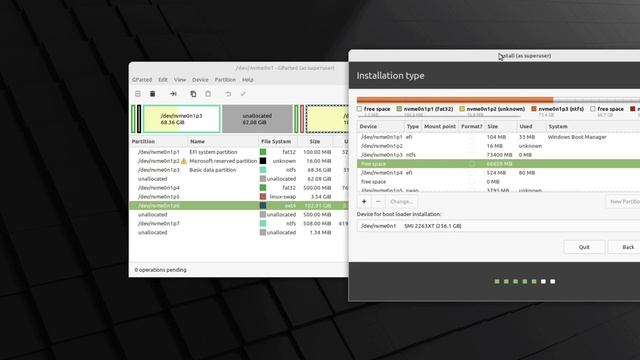Screen dimensions: 640x360
Task: Click the Delete partition trash icon in GParted
Action: coord(152,94)
